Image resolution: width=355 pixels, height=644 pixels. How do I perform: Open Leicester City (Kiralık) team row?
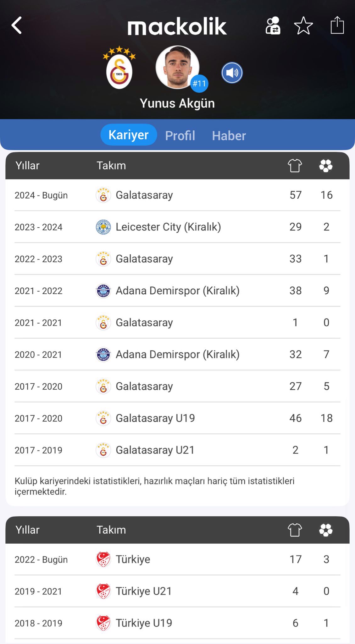point(168,227)
